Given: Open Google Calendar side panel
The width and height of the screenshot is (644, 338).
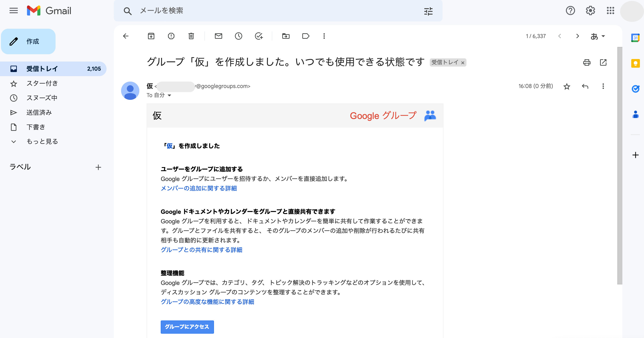Looking at the screenshot, I should click(635, 38).
